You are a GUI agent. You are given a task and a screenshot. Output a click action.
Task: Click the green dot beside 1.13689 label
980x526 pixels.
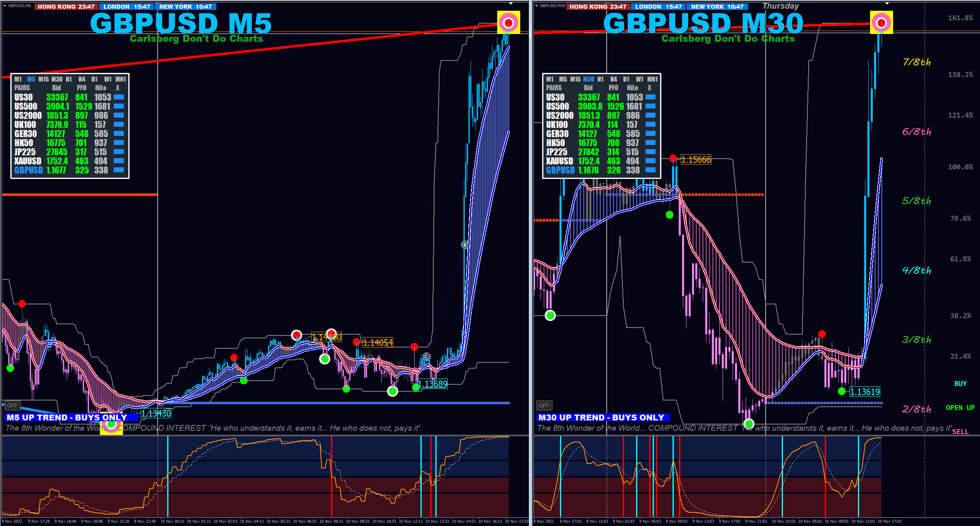[x=416, y=387]
